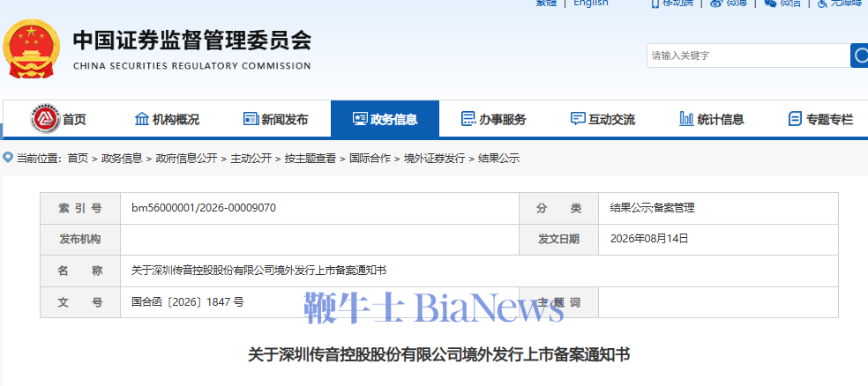This screenshot has height=386, width=868.
Task: Select the active 政务信息 navigation tab
Action: coord(385,119)
